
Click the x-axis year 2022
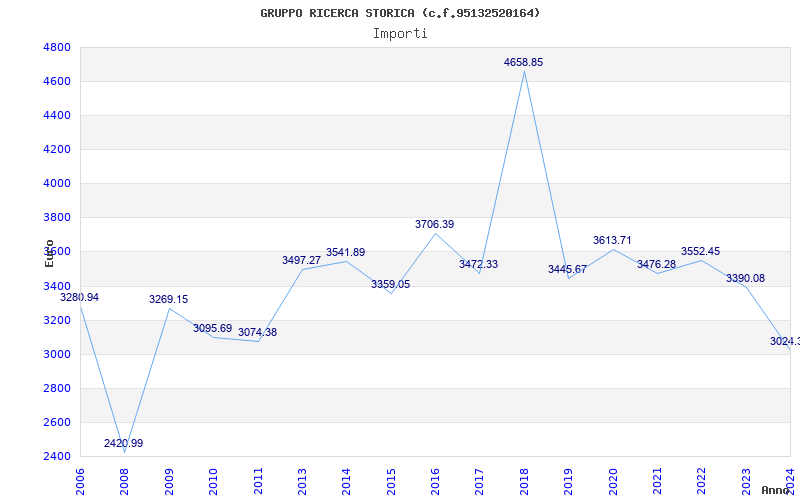[701, 481]
